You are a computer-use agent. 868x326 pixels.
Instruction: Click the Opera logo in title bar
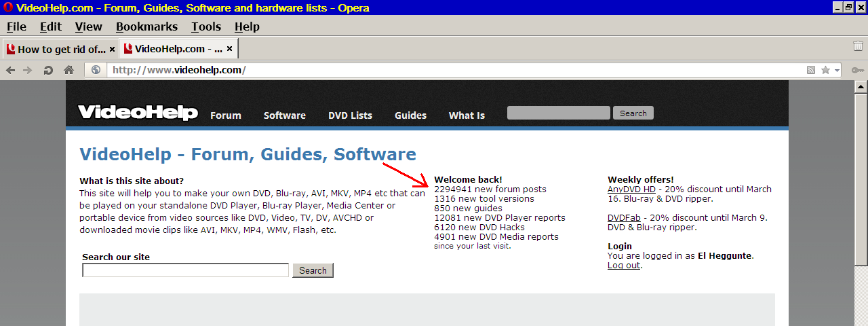[8, 8]
